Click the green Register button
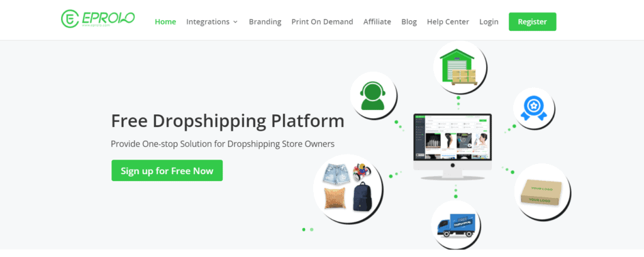The height and width of the screenshot is (257, 644). (x=532, y=22)
